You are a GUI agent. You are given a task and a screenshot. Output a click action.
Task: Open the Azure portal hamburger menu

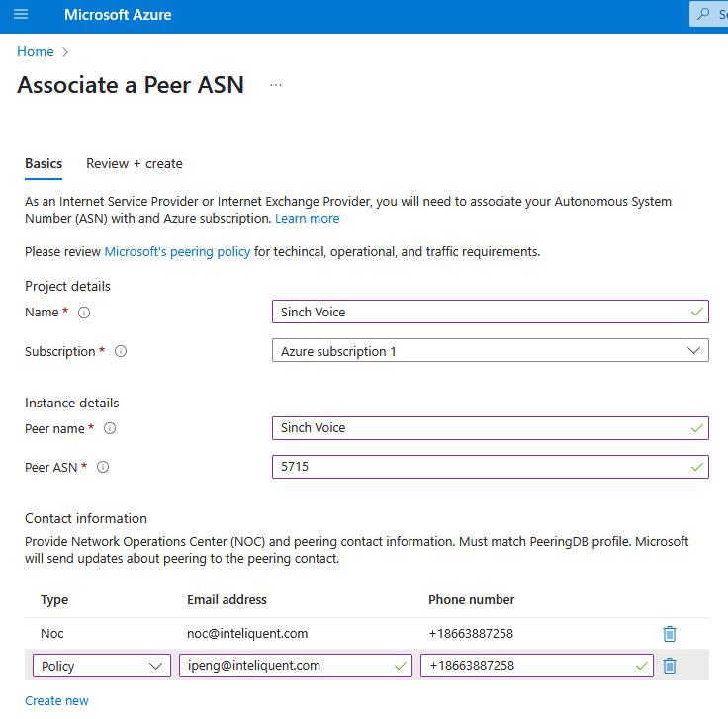pyautogui.click(x=21, y=15)
